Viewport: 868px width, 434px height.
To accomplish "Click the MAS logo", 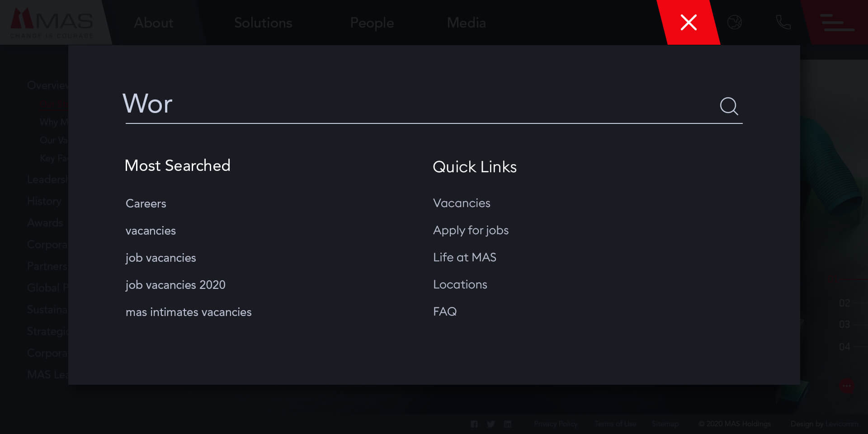I will pos(52,23).
